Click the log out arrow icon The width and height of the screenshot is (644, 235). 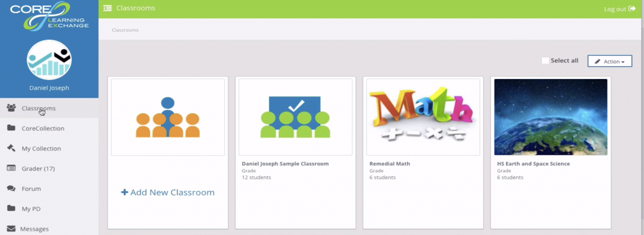pyautogui.click(x=632, y=8)
